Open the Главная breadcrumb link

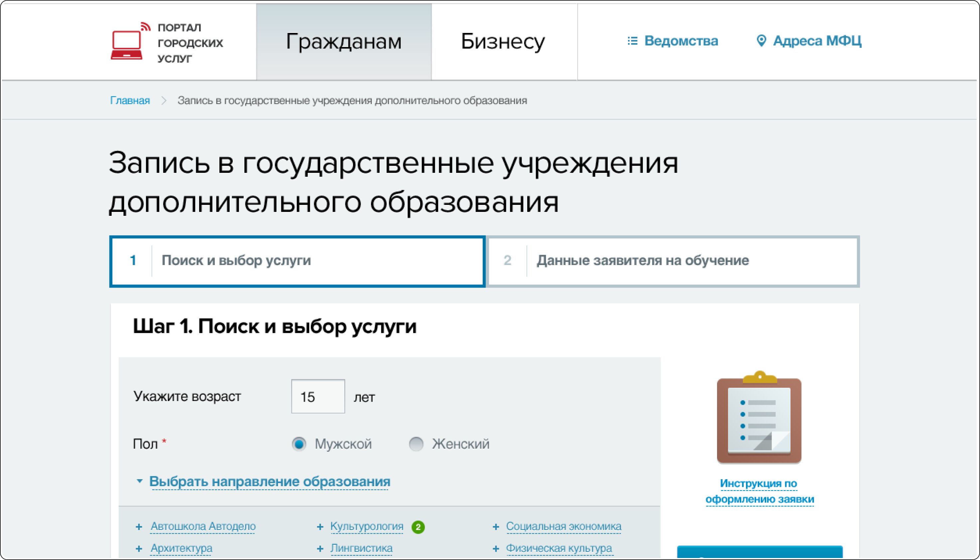pos(130,101)
